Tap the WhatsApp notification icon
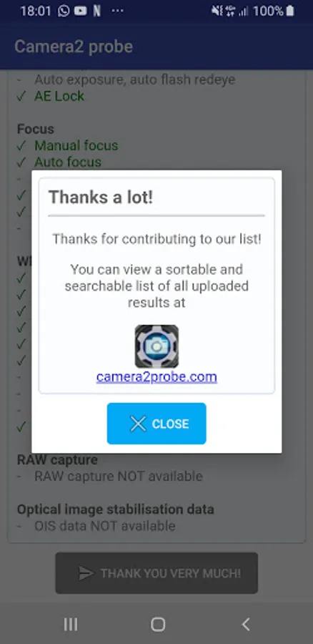313x644 pixels. tap(64, 11)
